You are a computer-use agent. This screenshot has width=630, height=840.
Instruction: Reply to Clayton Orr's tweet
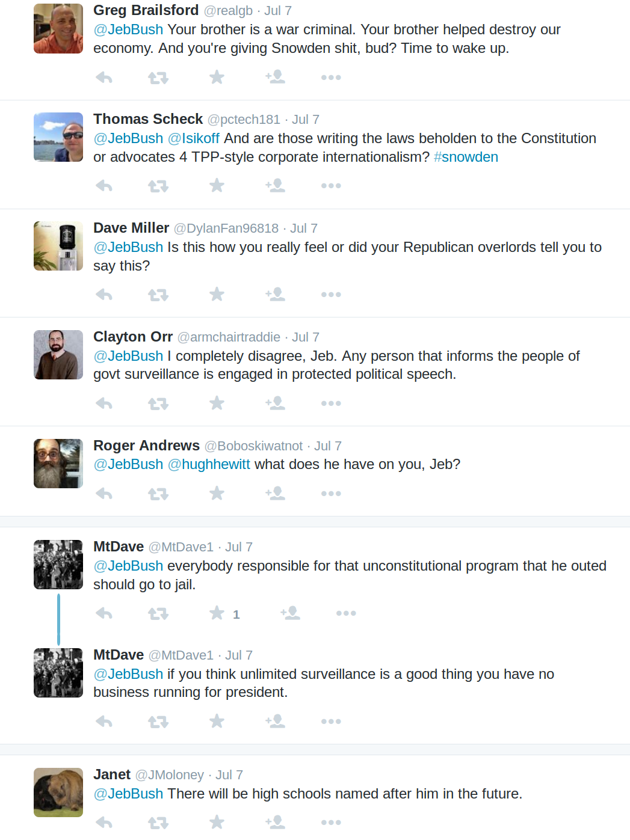[x=104, y=403]
